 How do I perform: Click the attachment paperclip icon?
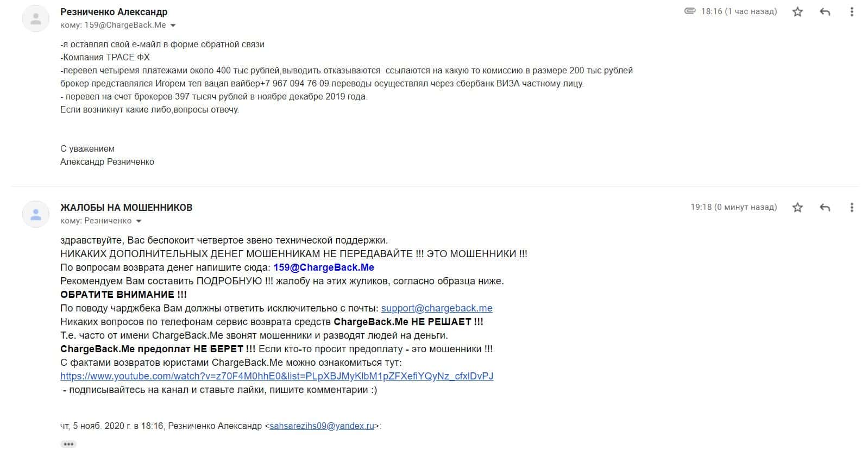pyautogui.click(x=690, y=11)
